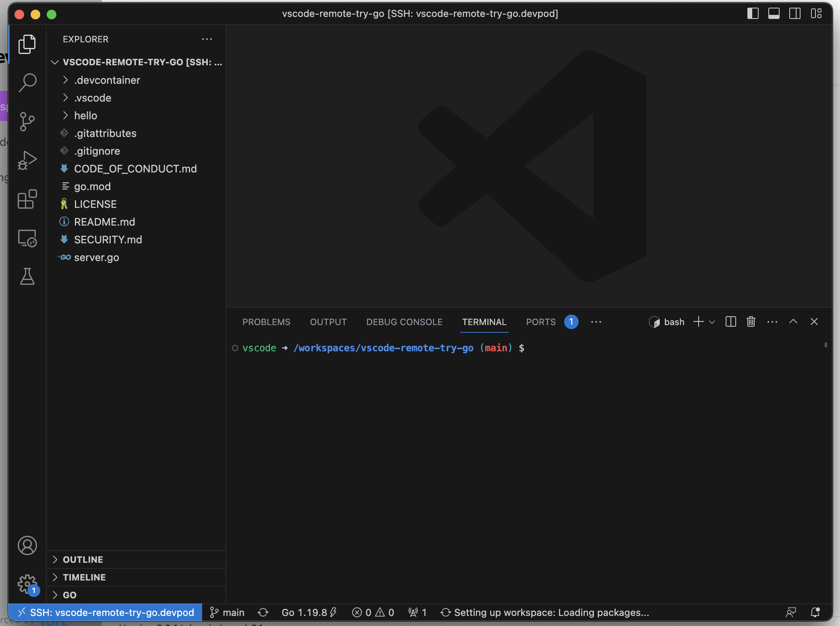Image resolution: width=840 pixels, height=626 pixels.
Task: Open the new terminal profile dropdown arrow
Action: coord(712,322)
